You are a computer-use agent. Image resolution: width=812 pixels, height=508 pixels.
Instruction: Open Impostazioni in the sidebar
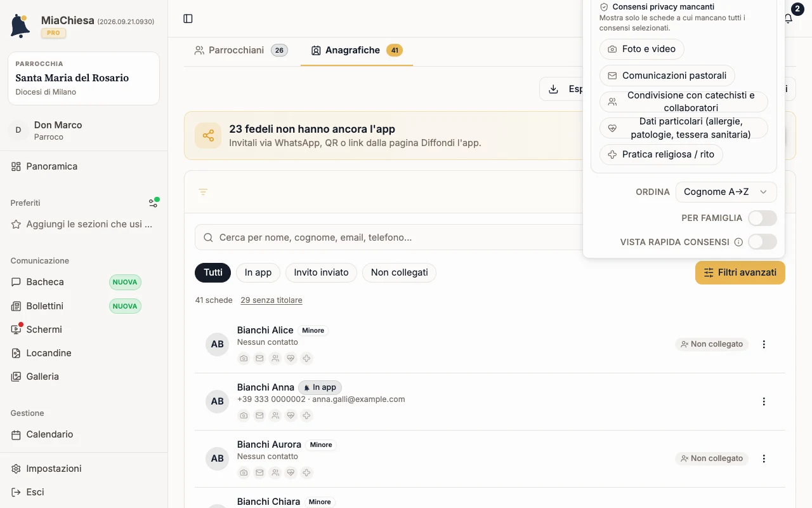[x=84, y=469]
